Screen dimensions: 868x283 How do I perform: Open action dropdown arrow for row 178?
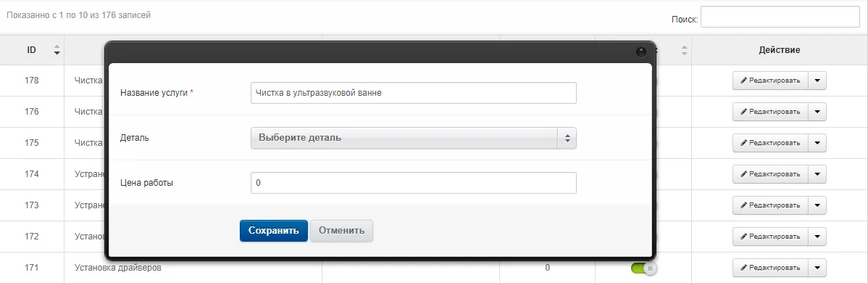tap(817, 81)
